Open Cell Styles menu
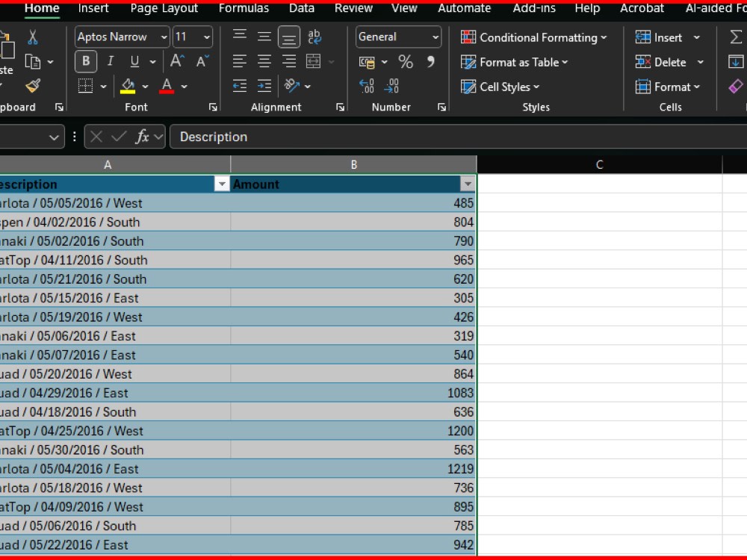Image resolution: width=747 pixels, height=560 pixels. tap(500, 87)
